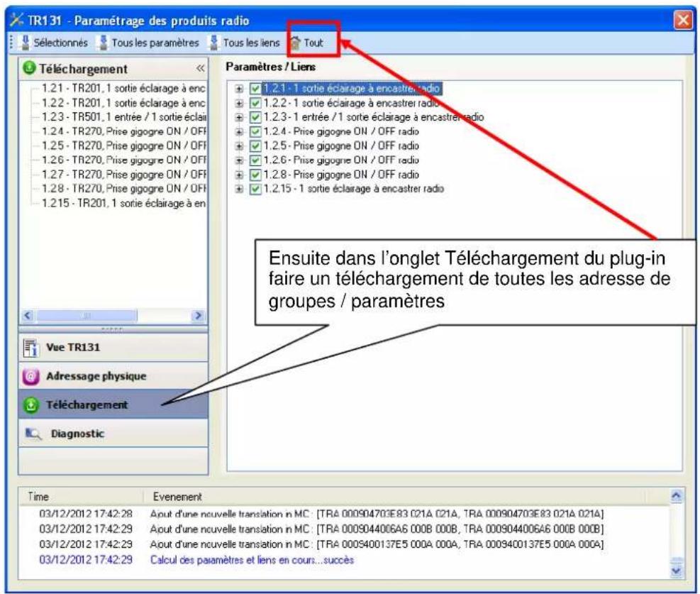The height and width of the screenshot is (594, 700).
Task: Close the TR131 window
Action: [683, 20]
